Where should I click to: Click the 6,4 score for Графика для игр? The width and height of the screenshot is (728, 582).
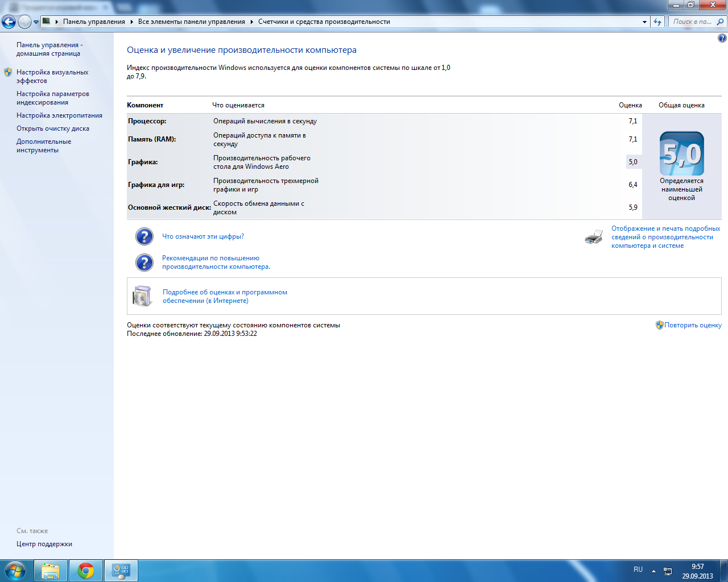pos(632,185)
